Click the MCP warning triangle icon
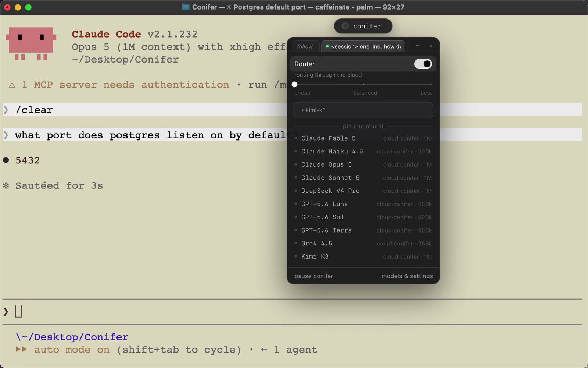The image size is (588, 368). tap(12, 85)
